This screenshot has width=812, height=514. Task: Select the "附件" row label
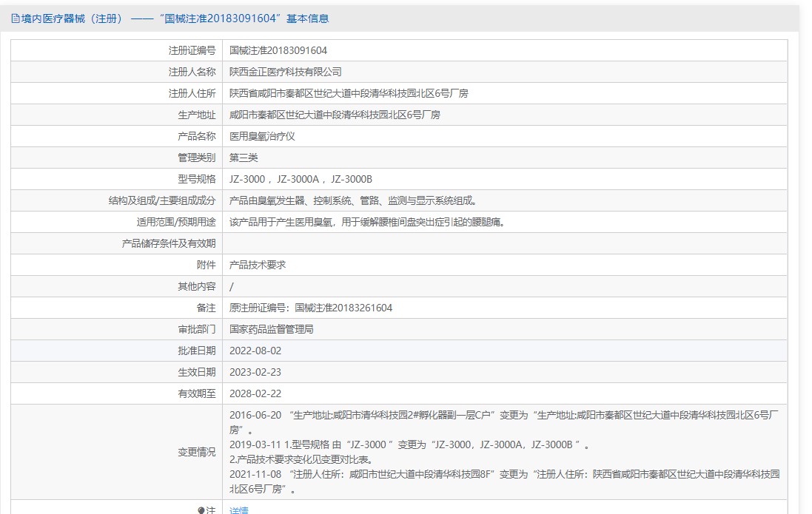[206, 265]
